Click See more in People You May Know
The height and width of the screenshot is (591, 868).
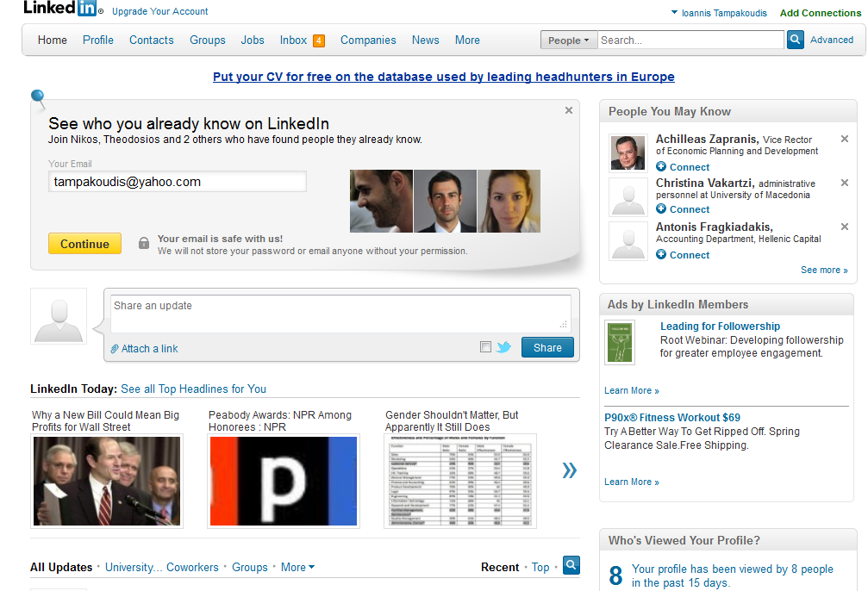(x=824, y=270)
